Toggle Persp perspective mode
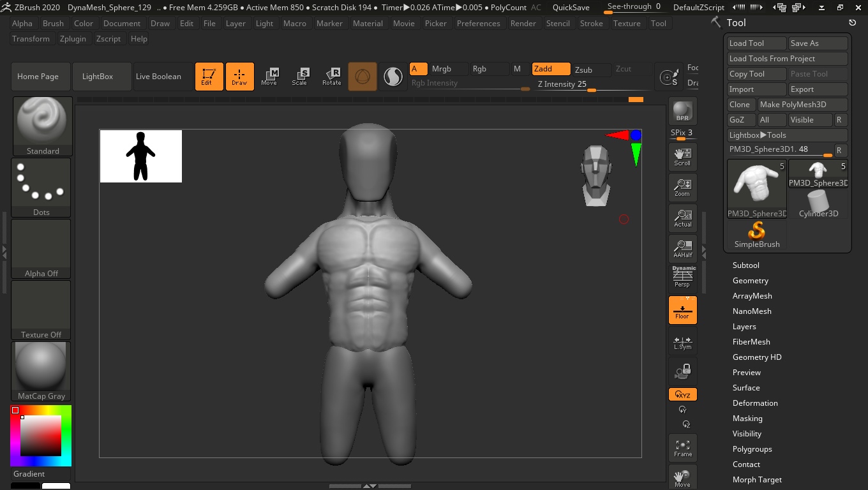The image size is (868, 490). coord(682,278)
